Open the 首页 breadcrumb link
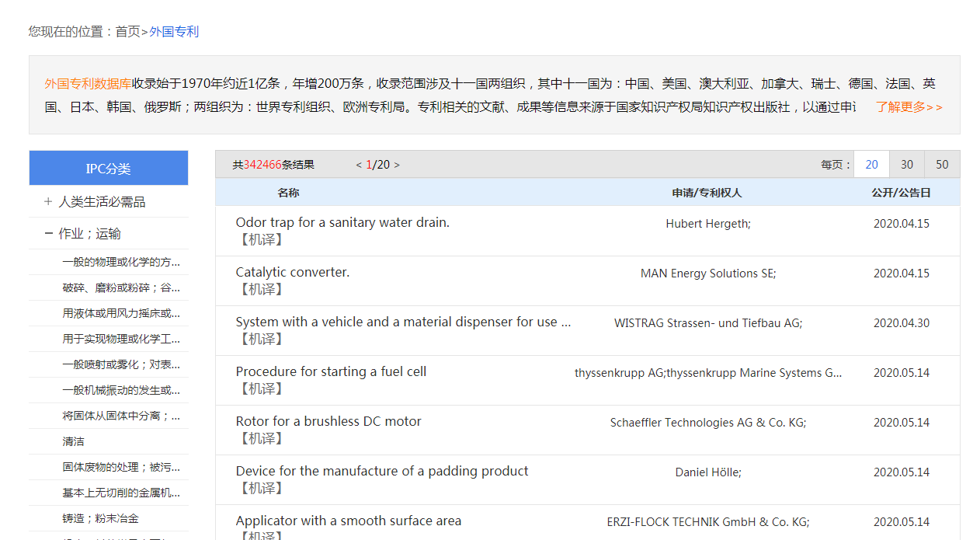The height and width of the screenshot is (540, 980). click(x=128, y=32)
